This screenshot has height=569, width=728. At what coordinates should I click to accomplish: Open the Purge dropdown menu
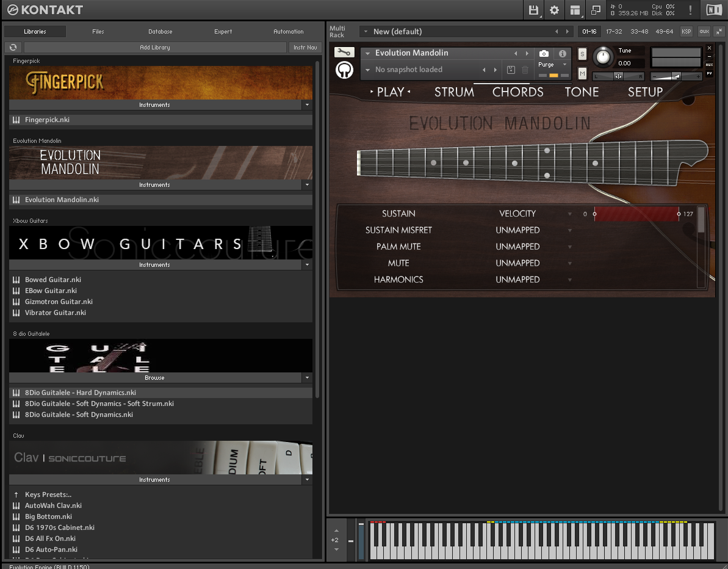[x=552, y=65]
